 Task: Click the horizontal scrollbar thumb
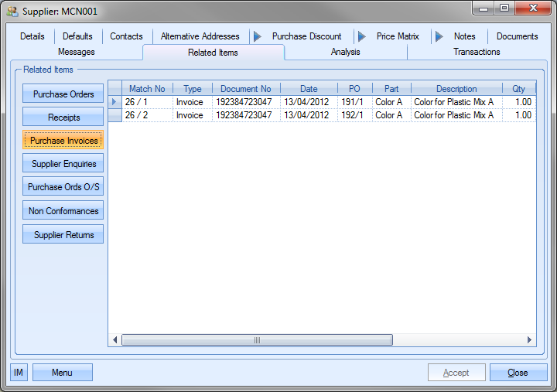tap(257, 339)
